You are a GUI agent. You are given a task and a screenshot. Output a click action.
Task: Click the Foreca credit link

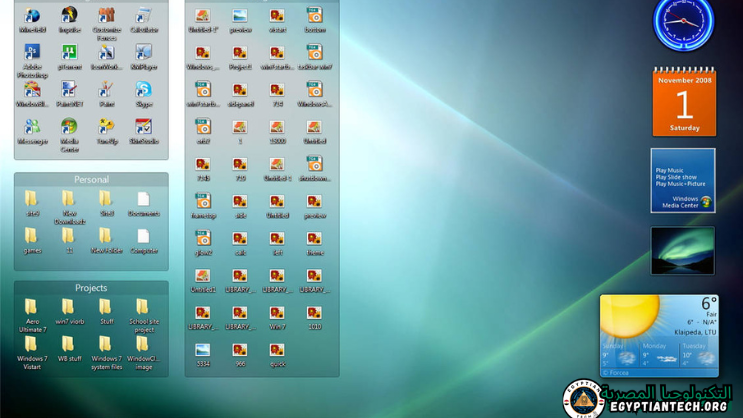[616, 373]
